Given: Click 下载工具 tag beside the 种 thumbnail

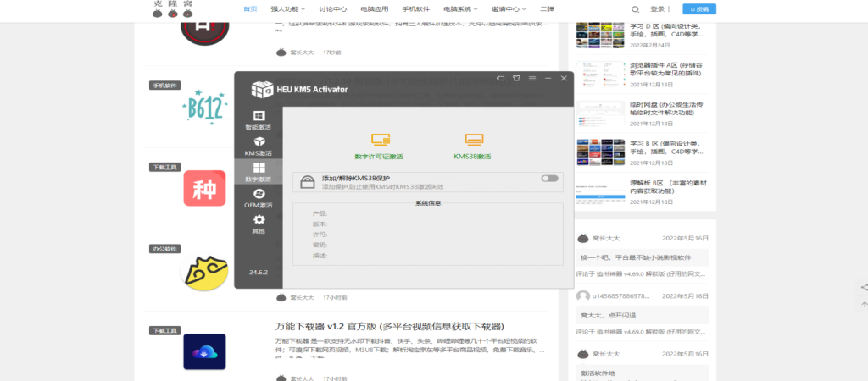Looking at the screenshot, I should tap(165, 167).
